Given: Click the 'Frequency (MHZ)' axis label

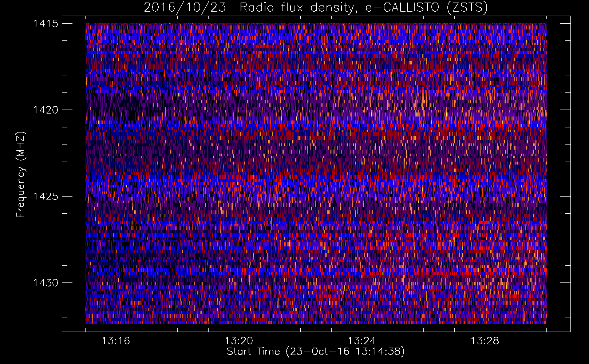Looking at the screenshot, I should click(21, 174).
